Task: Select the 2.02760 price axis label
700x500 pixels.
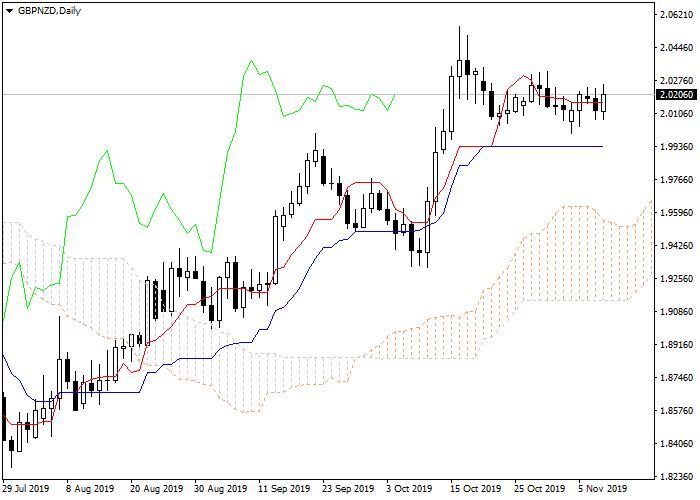Action: 677,81
